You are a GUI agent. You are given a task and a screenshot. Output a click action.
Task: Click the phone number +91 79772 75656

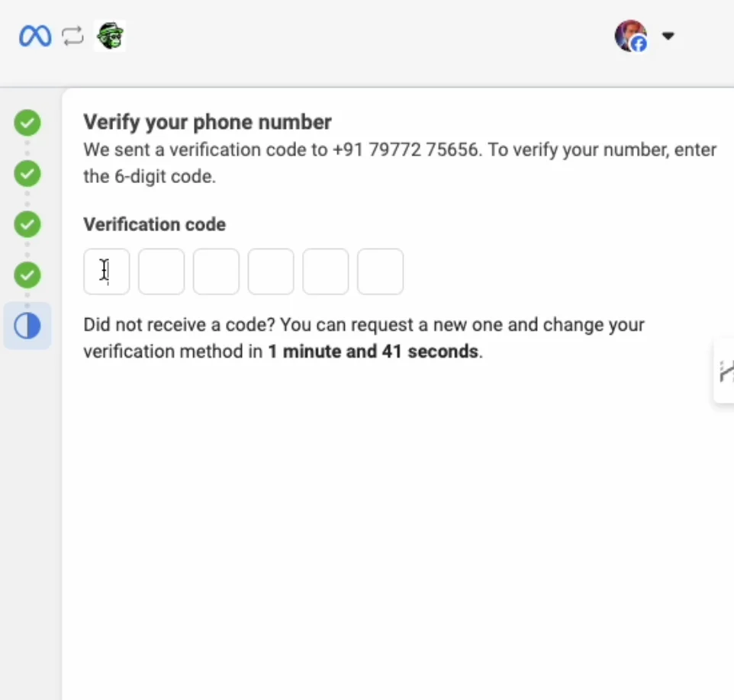pyautogui.click(x=407, y=149)
